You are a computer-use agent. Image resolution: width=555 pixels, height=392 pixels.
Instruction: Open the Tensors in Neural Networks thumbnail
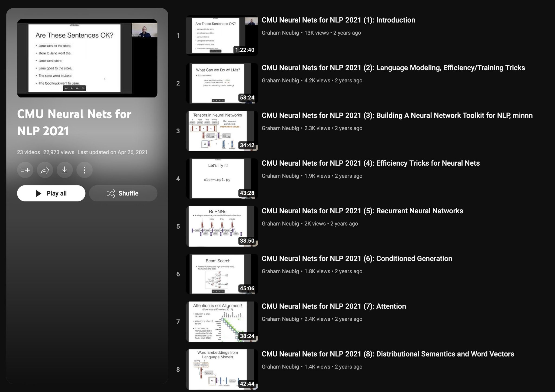[222, 131]
